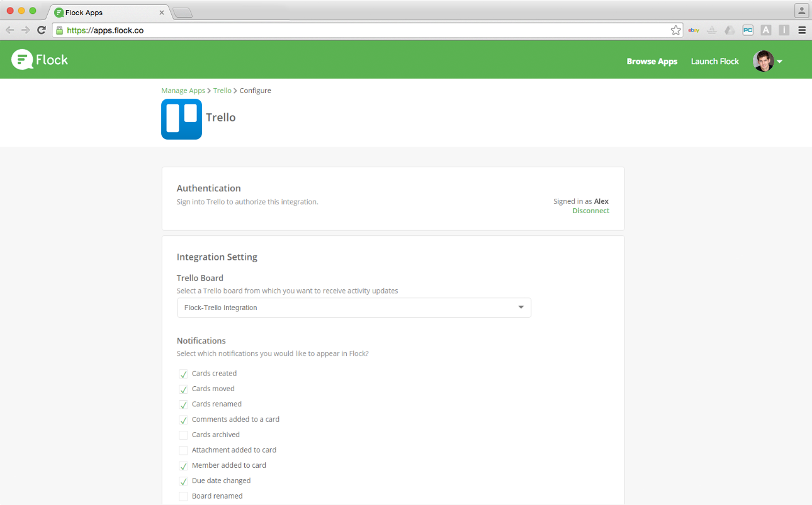
Task: Click the Disconnect link
Action: coord(590,211)
